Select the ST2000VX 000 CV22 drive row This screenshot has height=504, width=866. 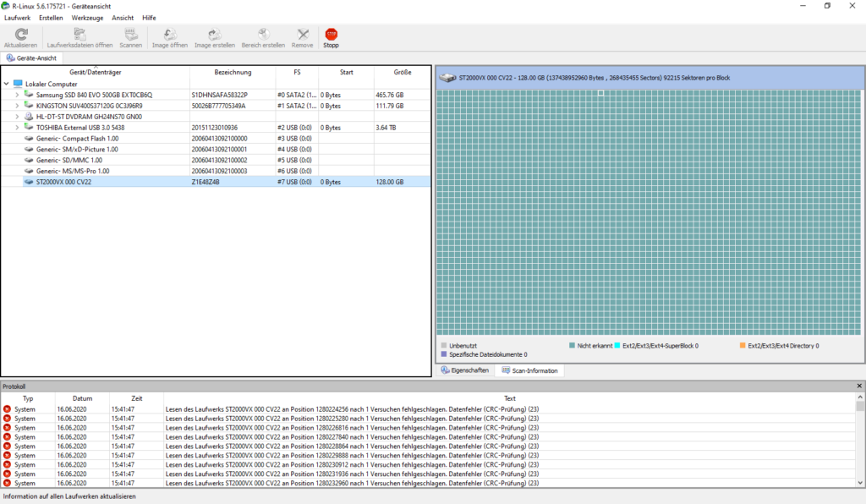pyautogui.click(x=64, y=182)
